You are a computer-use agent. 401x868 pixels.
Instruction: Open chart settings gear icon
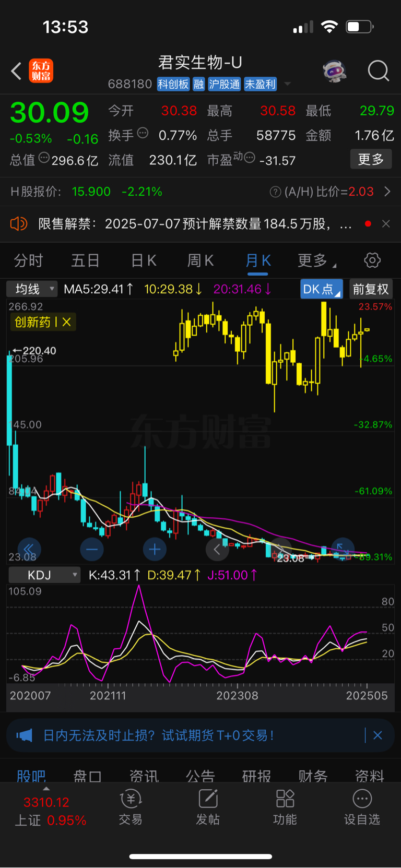[x=372, y=260]
